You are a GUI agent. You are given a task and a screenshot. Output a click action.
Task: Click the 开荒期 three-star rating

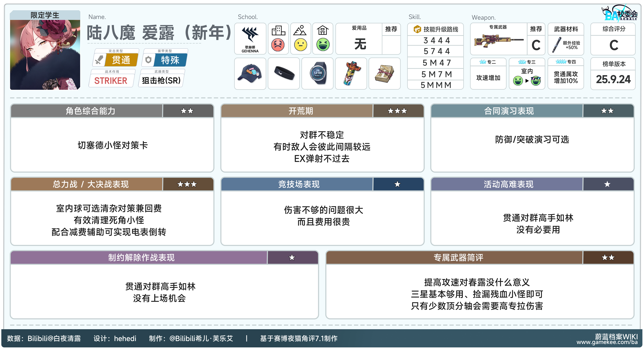[x=397, y=111]
